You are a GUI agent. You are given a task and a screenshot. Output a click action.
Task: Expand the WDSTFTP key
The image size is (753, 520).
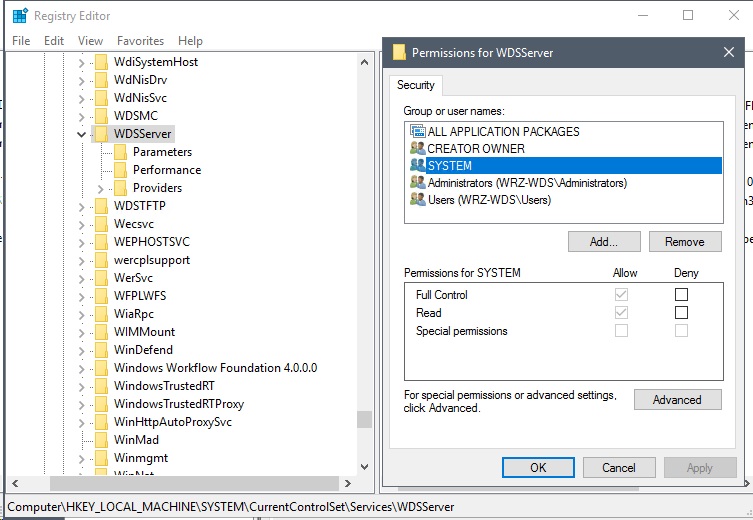click(x=81, y=206)
